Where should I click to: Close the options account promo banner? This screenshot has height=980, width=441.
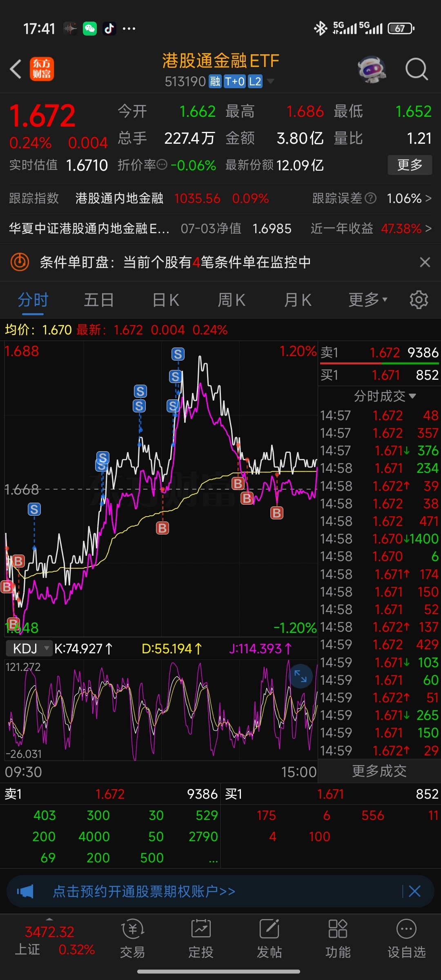pyautogui.click(x=414, y=891)
